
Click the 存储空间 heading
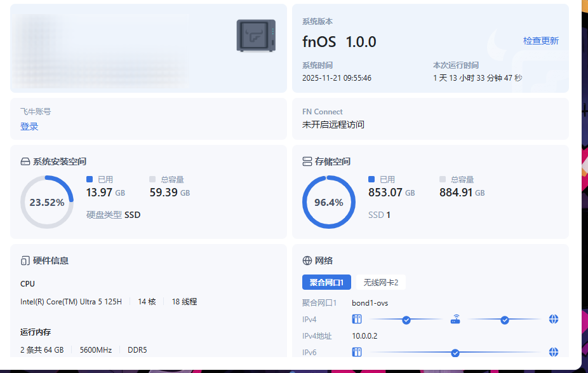pos(333,162)
